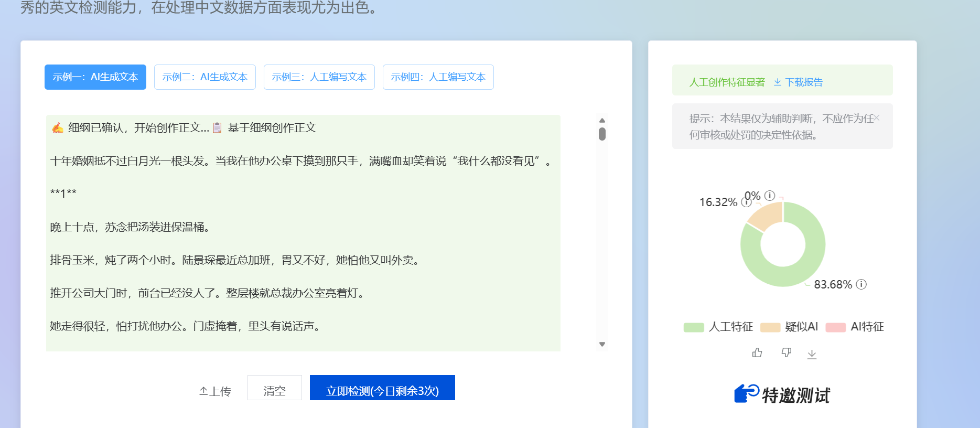Toggle AI特征 legend pink swatch
The width and height of the screenshot is (980, 428).
[836, 327]
